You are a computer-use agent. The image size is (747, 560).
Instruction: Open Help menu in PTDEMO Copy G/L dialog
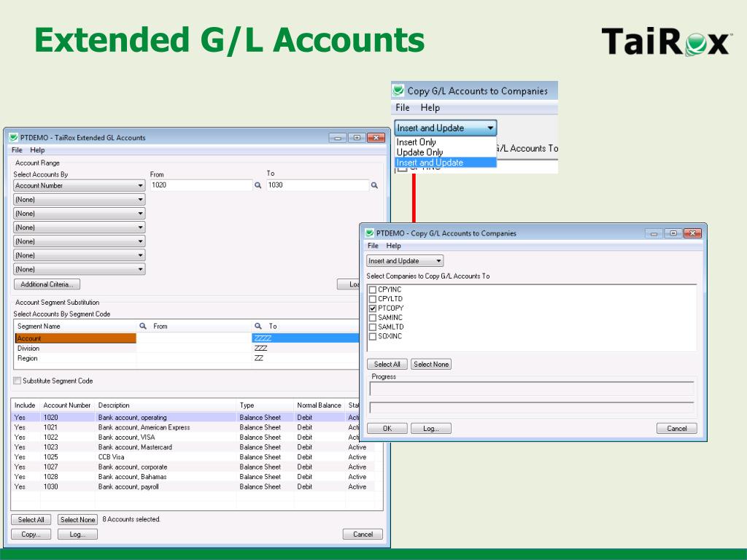(393, 246)
